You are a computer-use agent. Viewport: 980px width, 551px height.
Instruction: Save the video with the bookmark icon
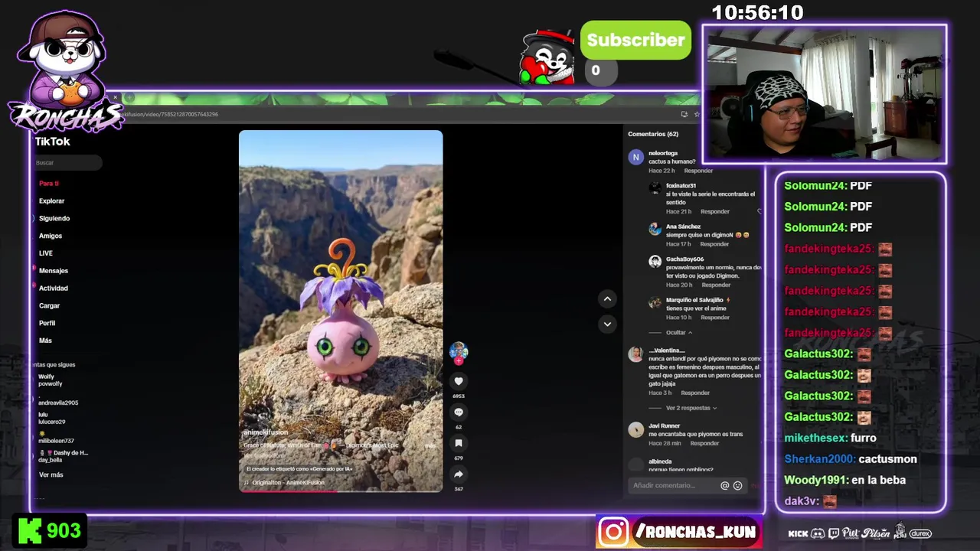[459, 443]
